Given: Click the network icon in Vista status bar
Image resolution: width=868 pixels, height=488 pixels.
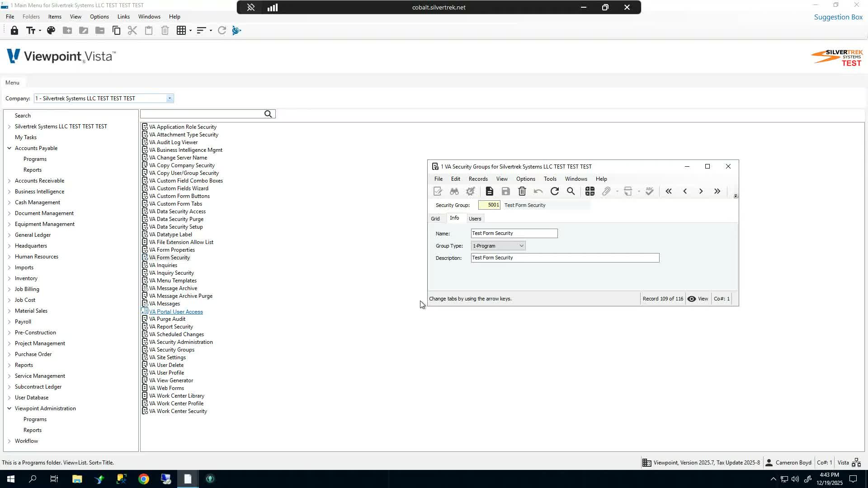Looking at the screenshot, I should tap(856, 463).
